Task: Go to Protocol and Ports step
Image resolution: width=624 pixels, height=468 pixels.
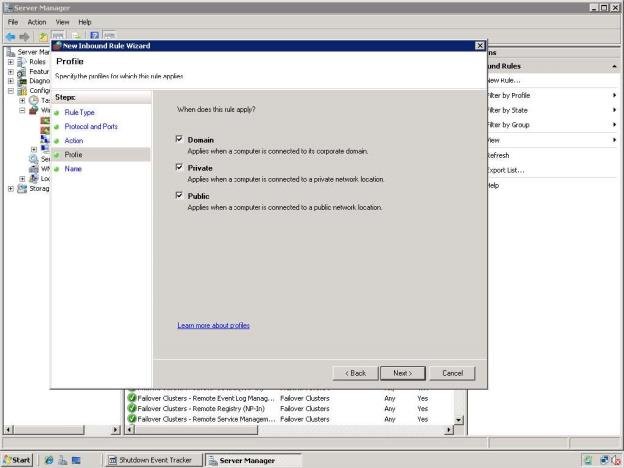Action: (91, 127)
